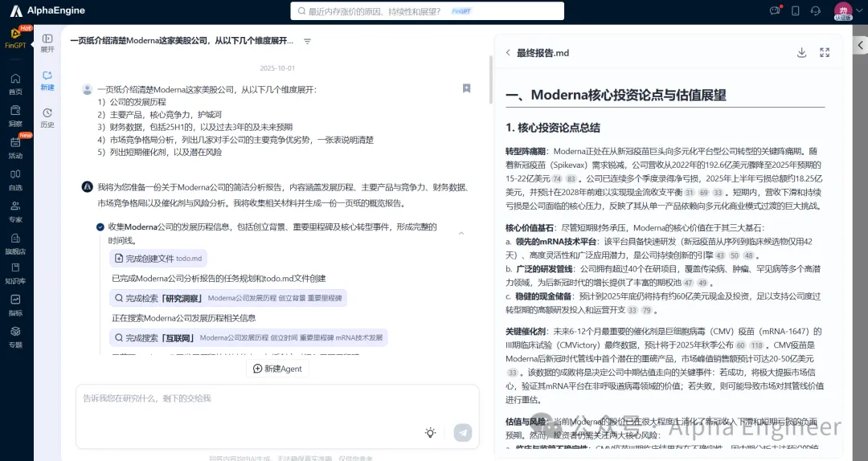Start a new chat via 新建

pyautogui.click(x=47, y=80)
